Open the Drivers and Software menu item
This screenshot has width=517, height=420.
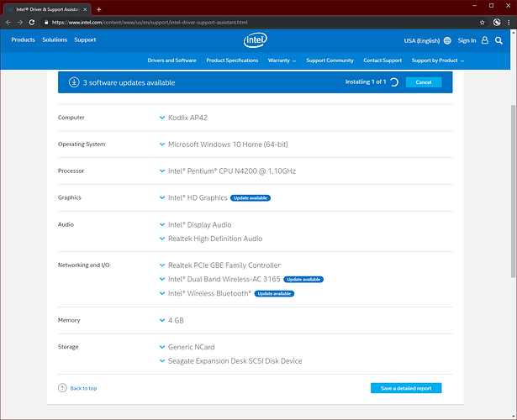coord(171,60)
